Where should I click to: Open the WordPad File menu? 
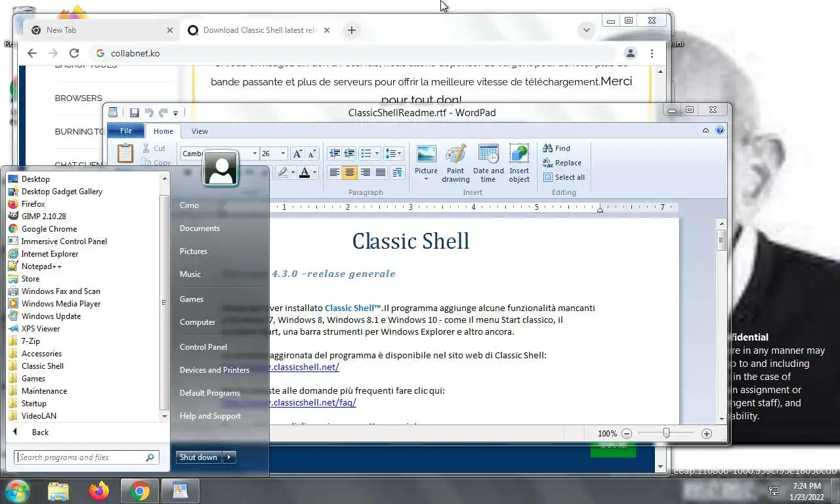[125, 131]
